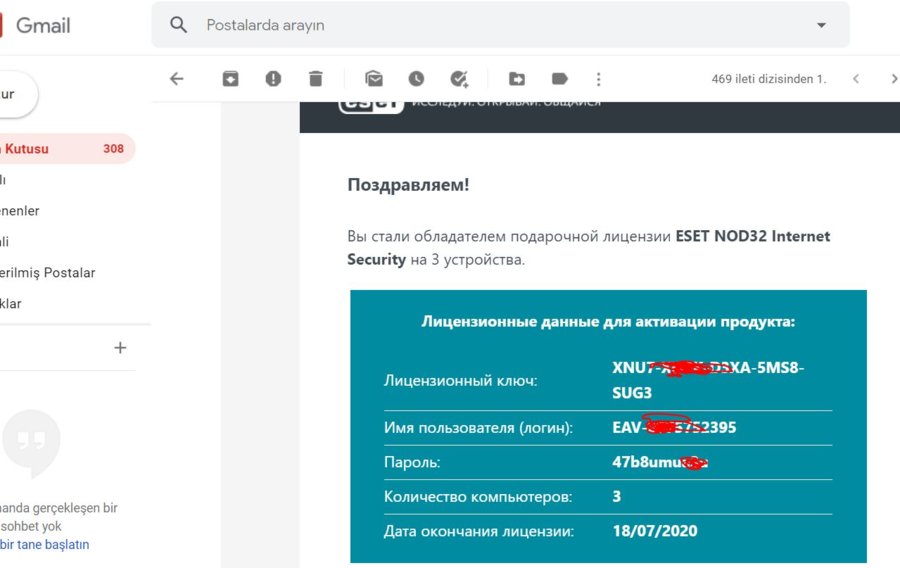900x568 pixels.
Task: Click the ESET logo in the email header
Action: (371, 106)
